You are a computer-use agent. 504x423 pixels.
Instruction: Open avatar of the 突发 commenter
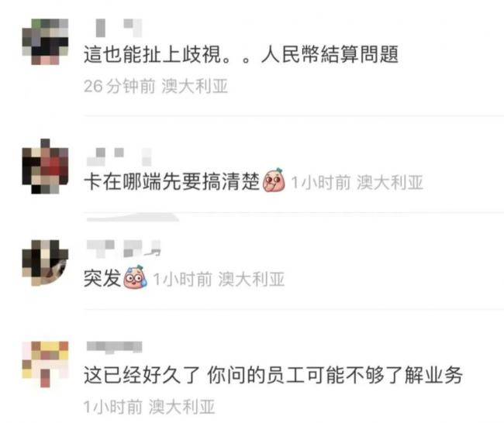coord(45,263)
